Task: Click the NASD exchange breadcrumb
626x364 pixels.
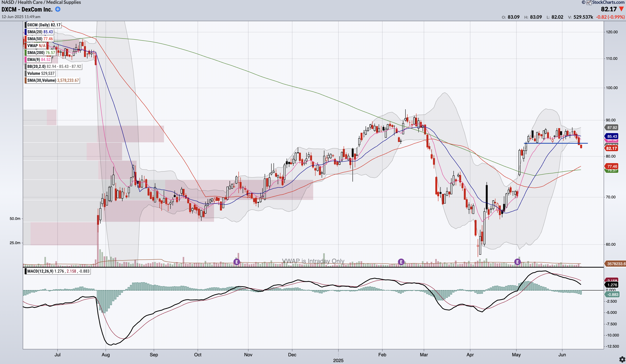Action: pos(8,2)
